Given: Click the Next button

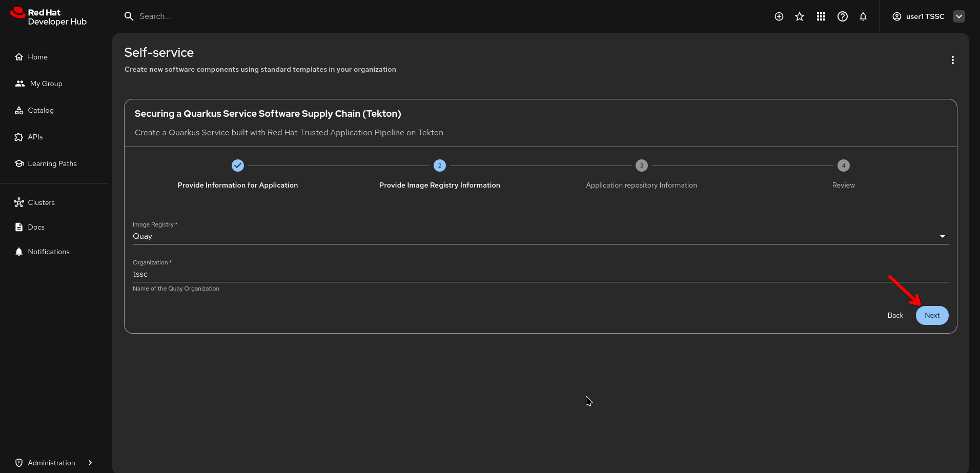Looking at the screenshot, I should coord(931,315).
